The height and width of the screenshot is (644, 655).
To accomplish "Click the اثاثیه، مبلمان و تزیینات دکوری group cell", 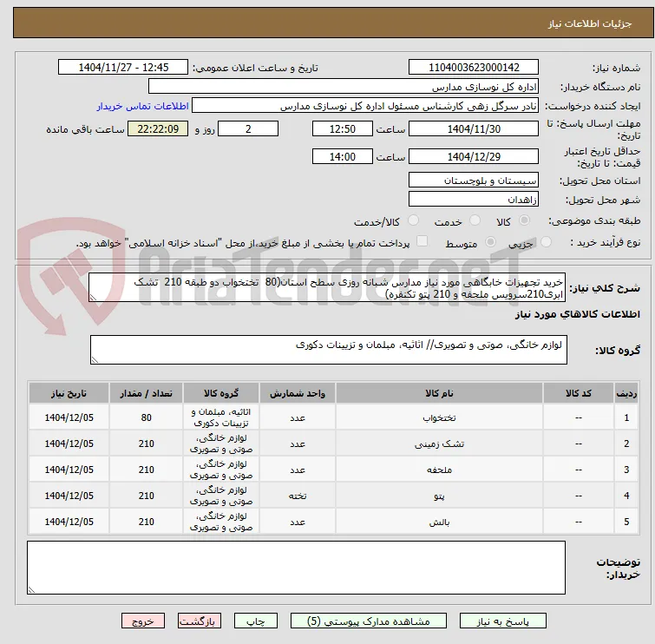I will [x=221, y=417].
